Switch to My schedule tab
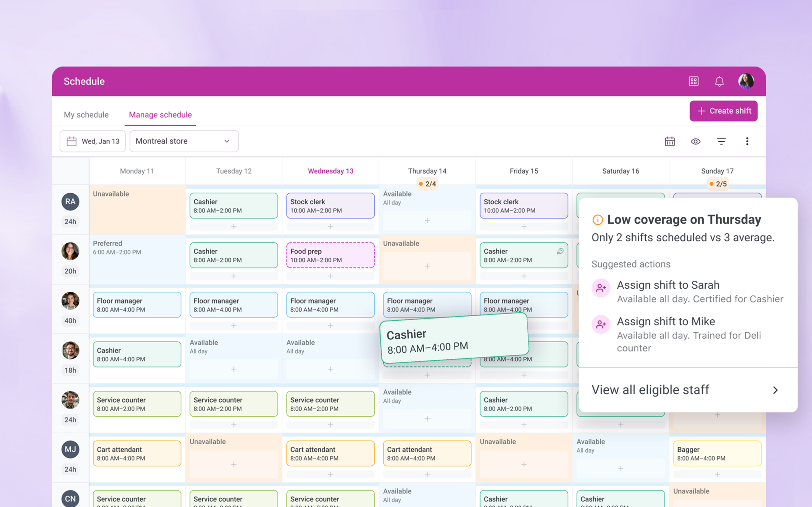The image size is (812, 507). tap(86, 115)
